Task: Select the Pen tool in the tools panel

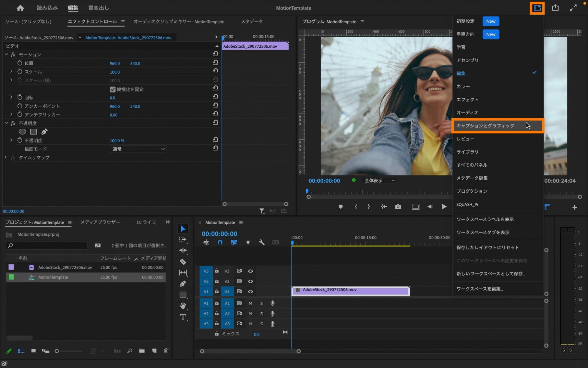Action: (x=183, y=284)
